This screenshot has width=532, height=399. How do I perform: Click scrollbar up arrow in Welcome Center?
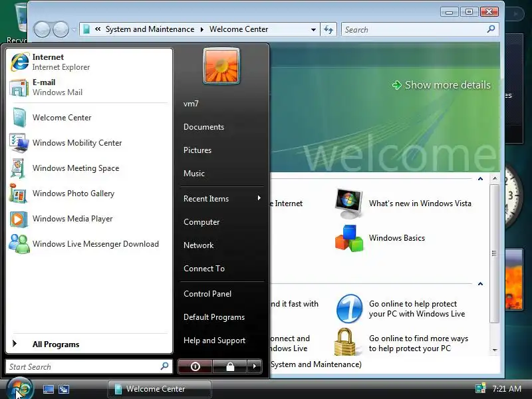(x=495, y=178)
